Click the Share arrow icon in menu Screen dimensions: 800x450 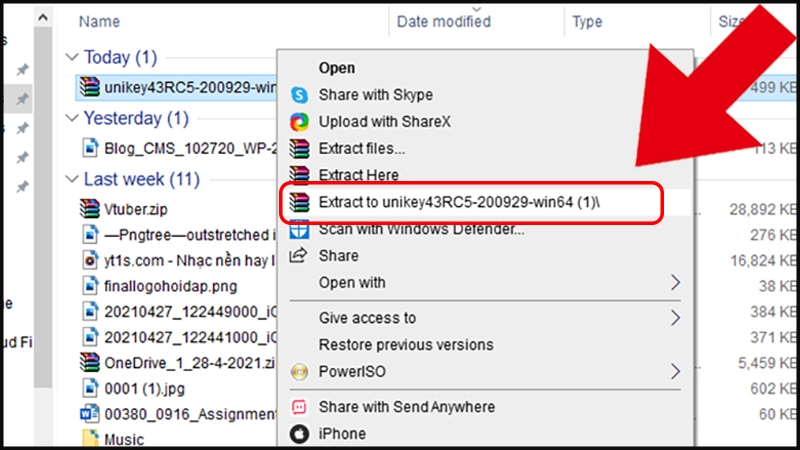[x=299, y=256]
